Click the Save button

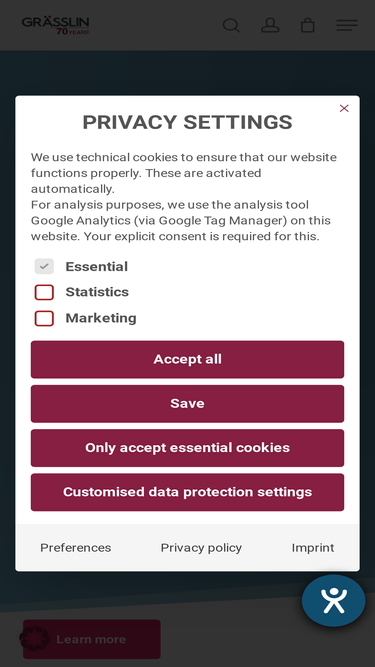click(x=188, y=404)
